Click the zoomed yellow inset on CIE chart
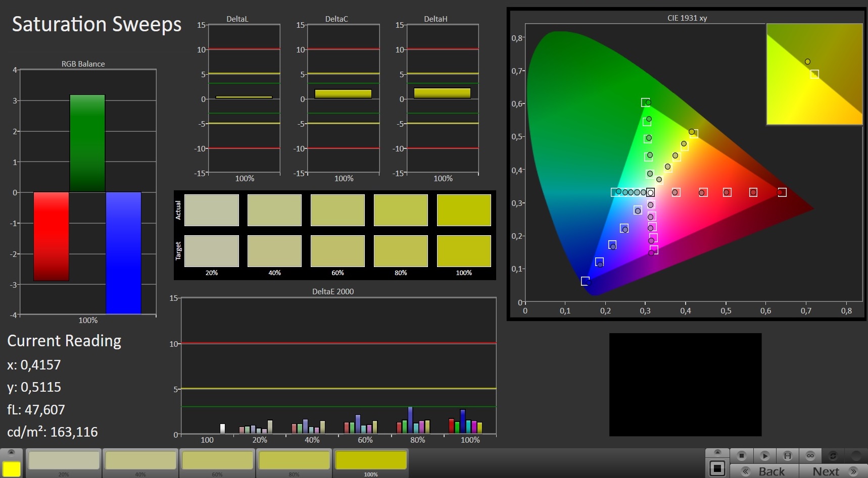The height and width of the screenshot is (478, 868). (x=814, y=74)
